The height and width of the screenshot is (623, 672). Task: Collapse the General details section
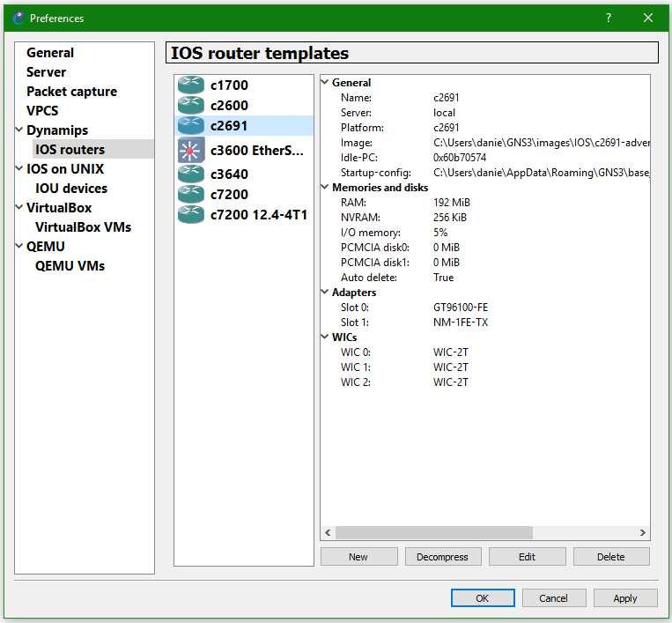pyautogui.click(x=325, y=82)
